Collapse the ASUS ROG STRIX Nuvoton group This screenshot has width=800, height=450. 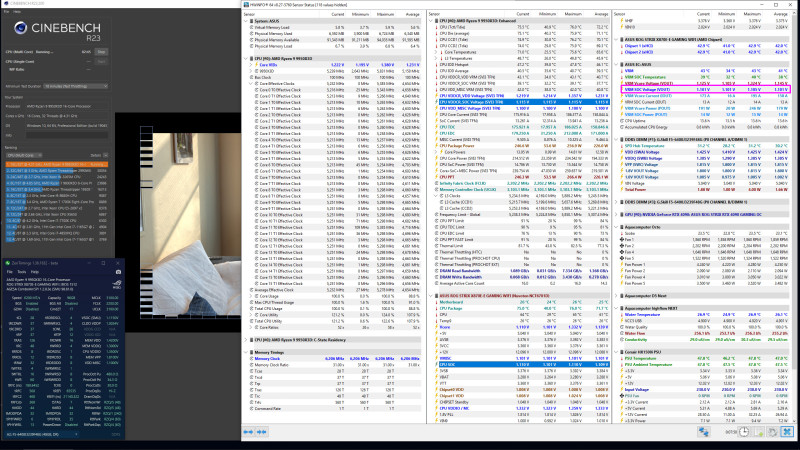431,296
